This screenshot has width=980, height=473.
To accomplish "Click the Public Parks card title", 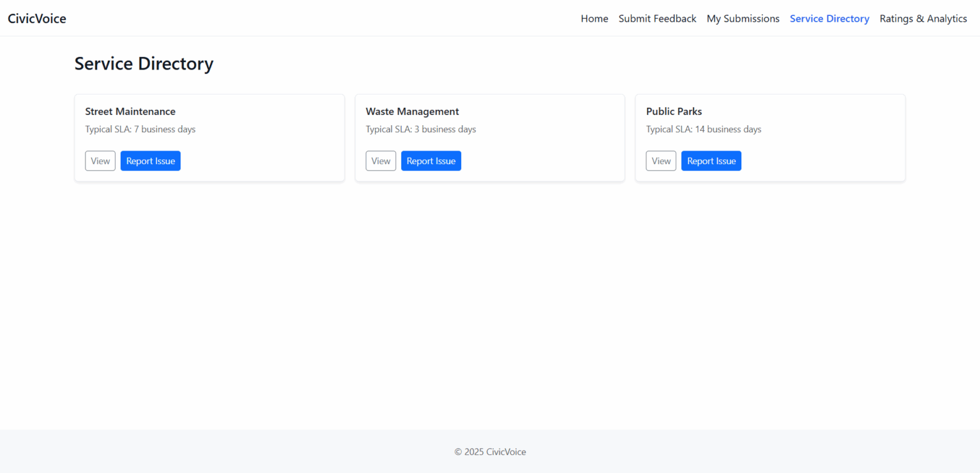I will click(x=674, y=111).
